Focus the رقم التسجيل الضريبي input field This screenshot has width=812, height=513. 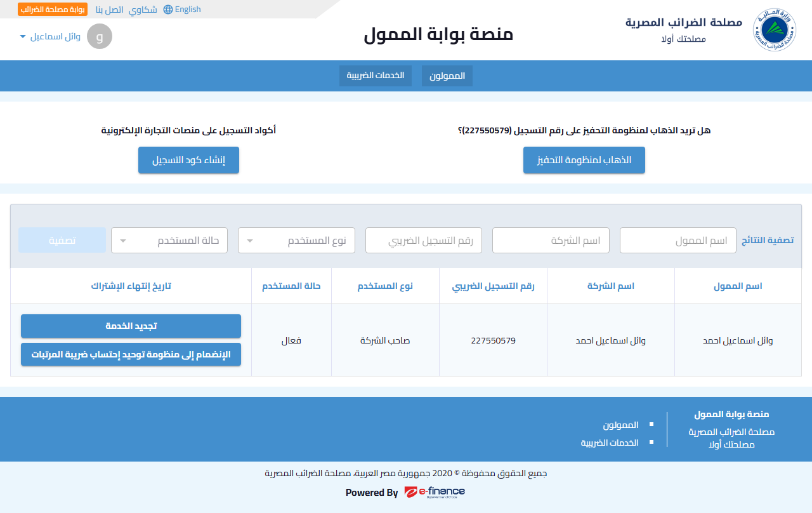pyautogui.click(x=424, y=241)
